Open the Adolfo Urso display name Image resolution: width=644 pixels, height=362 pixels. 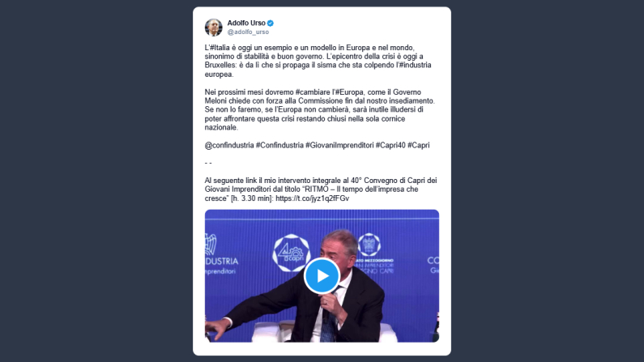pyautogui.click(x=246, y=23)
